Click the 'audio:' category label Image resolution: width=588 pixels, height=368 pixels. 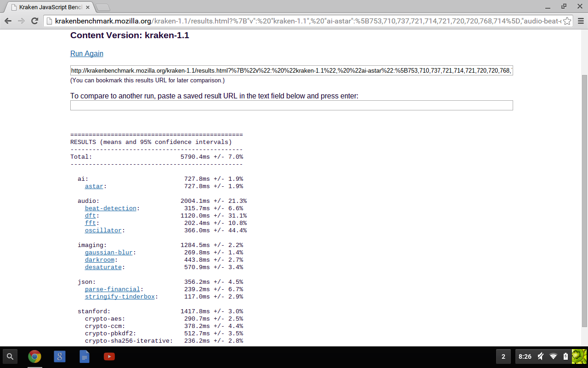(89, 201)
